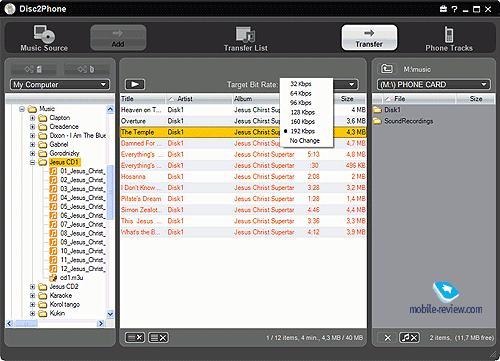The height and width of the screenshot is (361, 500).
Task: Remove selected item from transfer list
Action: (x=135, y=338)
